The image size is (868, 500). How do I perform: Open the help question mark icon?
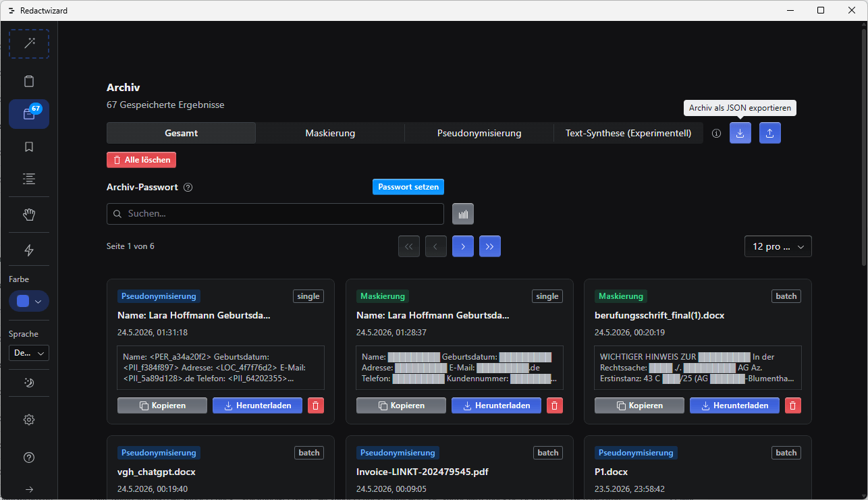(x=29, y=457)
